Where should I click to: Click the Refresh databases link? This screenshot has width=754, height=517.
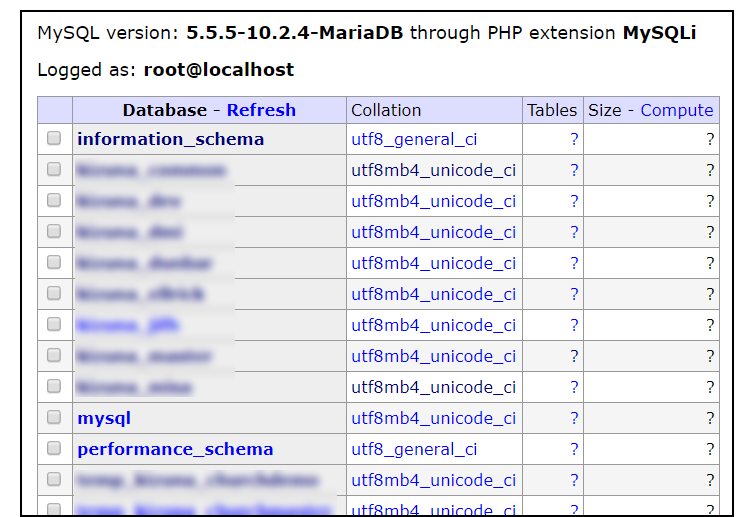(261, 110)
